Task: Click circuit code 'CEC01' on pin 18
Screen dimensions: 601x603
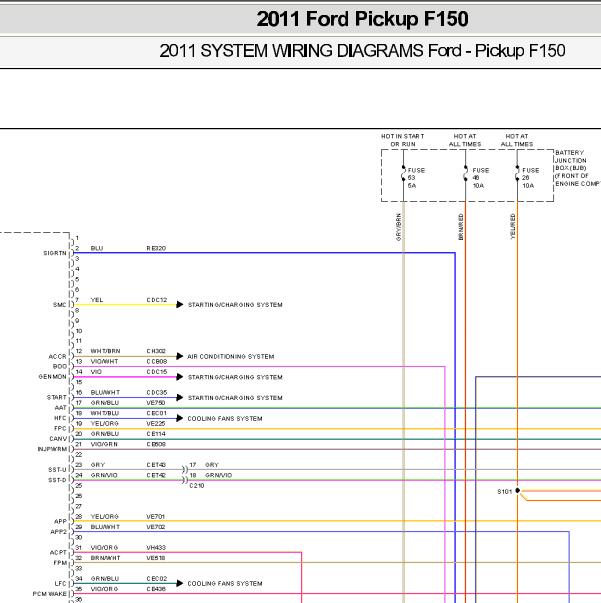Action: [x=157, y=413]
